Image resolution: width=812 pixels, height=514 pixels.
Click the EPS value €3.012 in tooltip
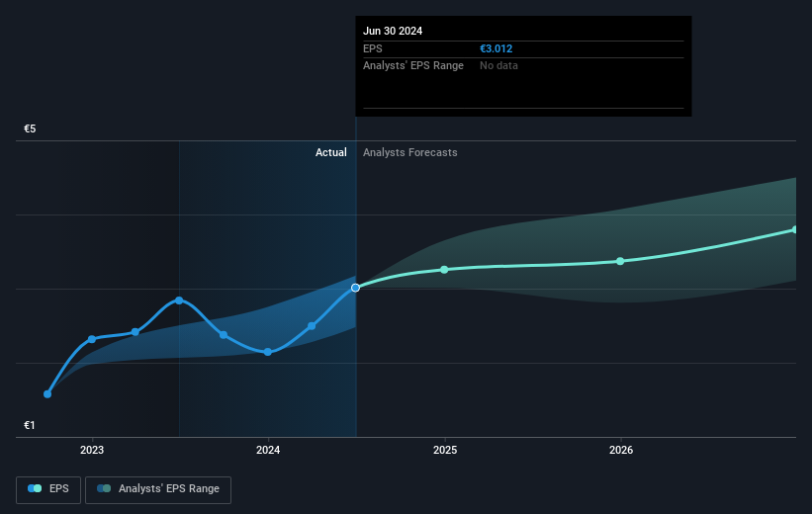click(496, 48)
